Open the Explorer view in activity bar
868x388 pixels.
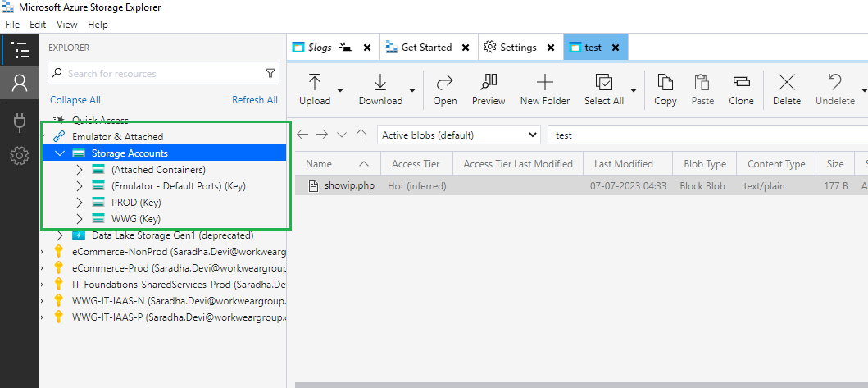pyautogui.click(x=20, y=50)
